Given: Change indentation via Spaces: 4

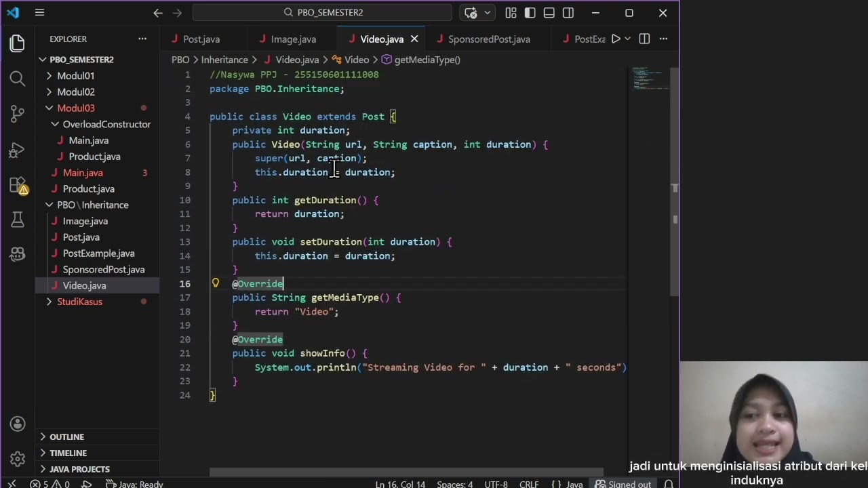Looking at the screenshot, I should click(x=454, y=484).
